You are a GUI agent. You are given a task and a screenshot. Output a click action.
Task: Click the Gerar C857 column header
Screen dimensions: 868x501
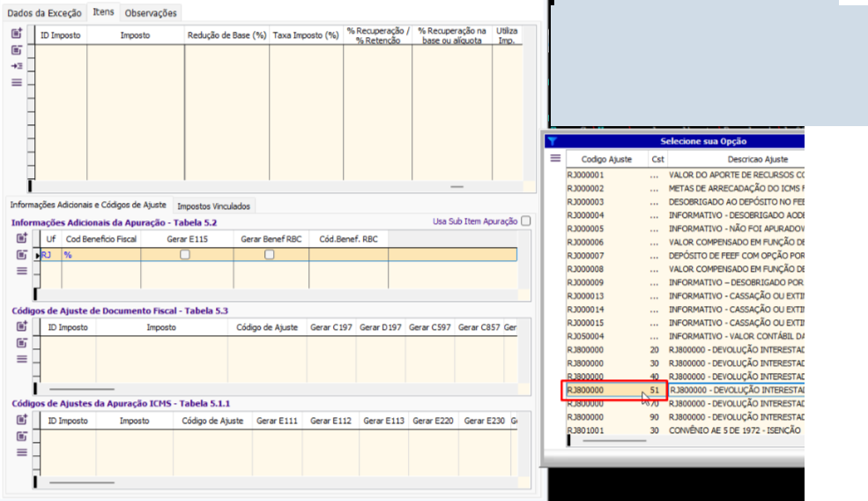coord(479,327)
